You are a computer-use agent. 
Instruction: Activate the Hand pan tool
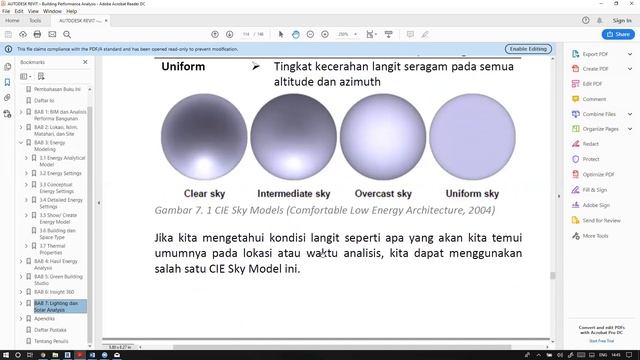pyautogui.click(x=296, y=35)
